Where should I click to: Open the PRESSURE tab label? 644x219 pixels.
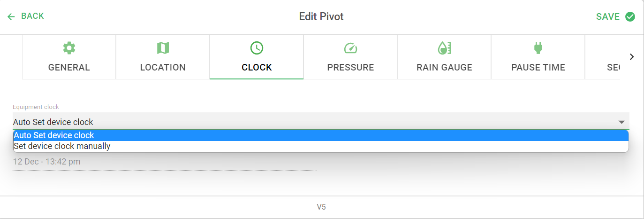click(x=350, y=67)
